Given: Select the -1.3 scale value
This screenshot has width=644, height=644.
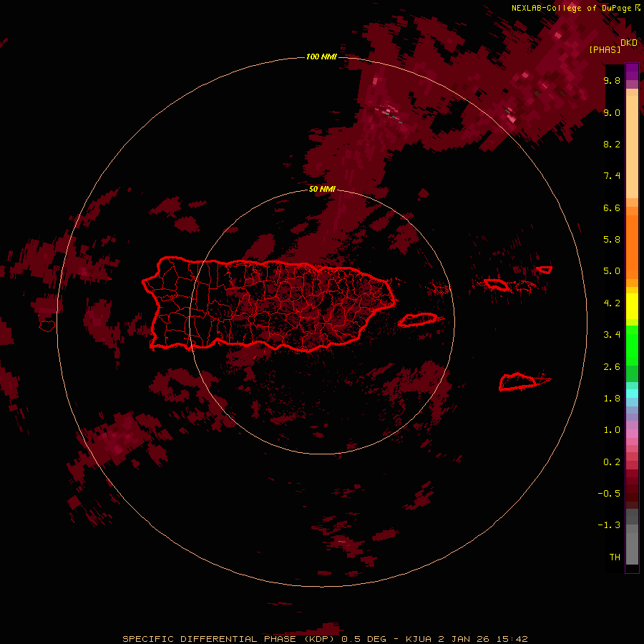Looking at the screenshot, I should pos(609,525).
